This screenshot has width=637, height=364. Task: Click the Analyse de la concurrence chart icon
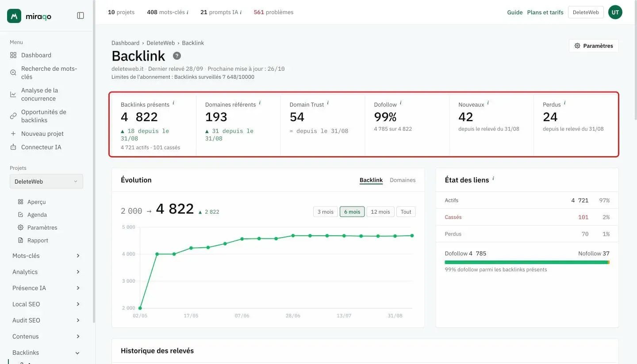click(13, 94)
